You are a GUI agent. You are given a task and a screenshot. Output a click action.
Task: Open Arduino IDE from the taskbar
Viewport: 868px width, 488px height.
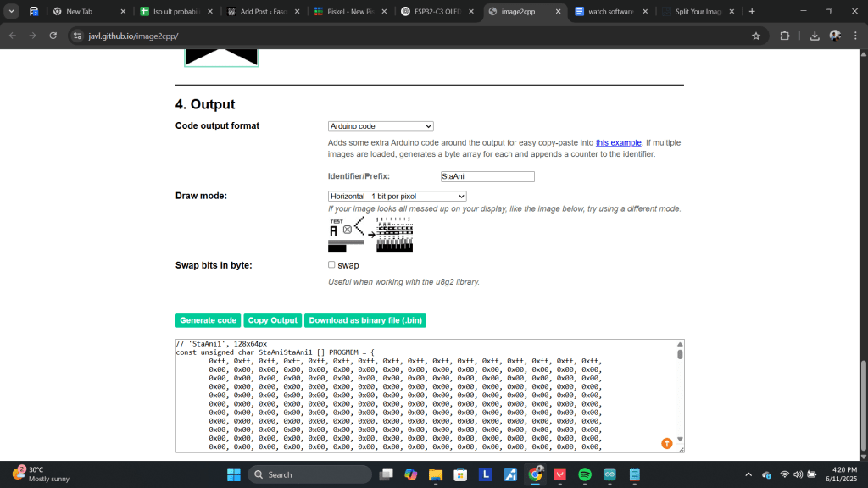(x=609, y=474)
